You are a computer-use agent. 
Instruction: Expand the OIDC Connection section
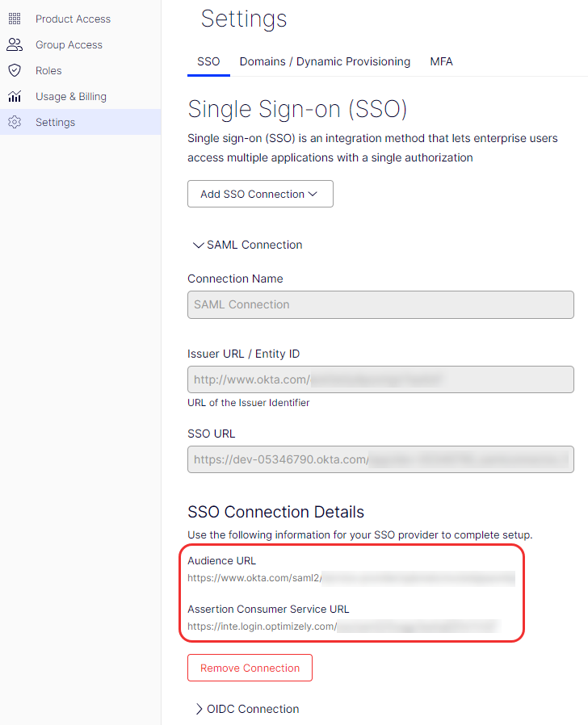click(246, 709)
